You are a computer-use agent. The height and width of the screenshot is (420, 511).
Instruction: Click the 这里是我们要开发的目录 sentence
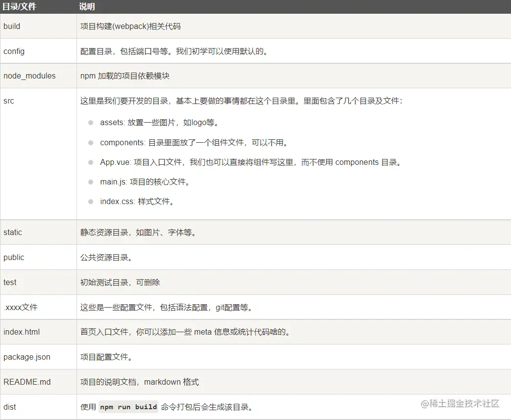241,101
